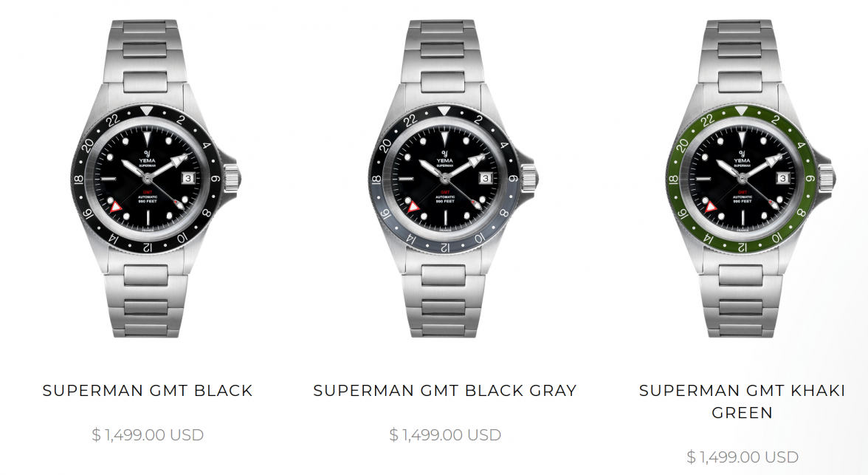Click the date window on the black-bezel watch
This screenshot has height=475, width=868.
190,178
